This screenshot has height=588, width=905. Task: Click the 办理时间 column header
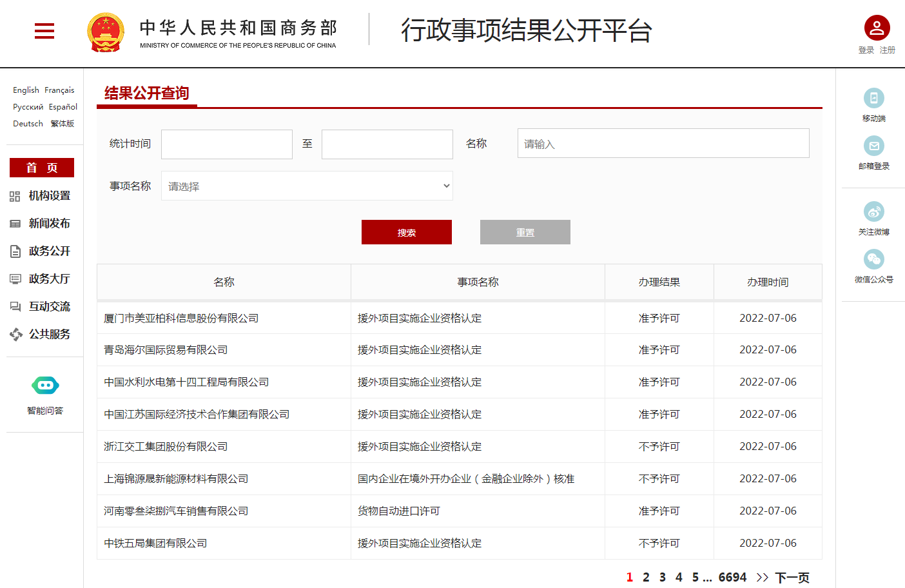coord(768,282)
